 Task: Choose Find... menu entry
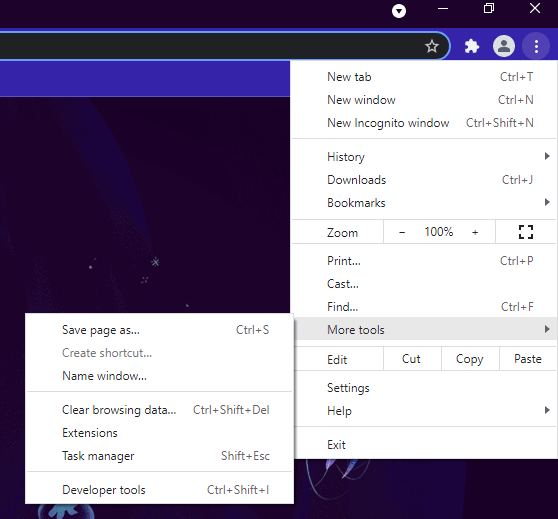click(x=424, y=306)
